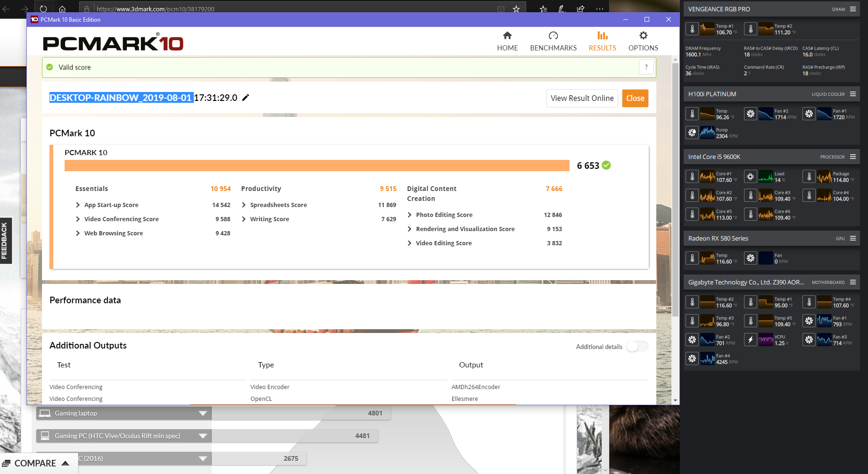Open the BENCHMARKS tab
The height and width of the screenshot is (474, 868).
[x=554, y=41]
